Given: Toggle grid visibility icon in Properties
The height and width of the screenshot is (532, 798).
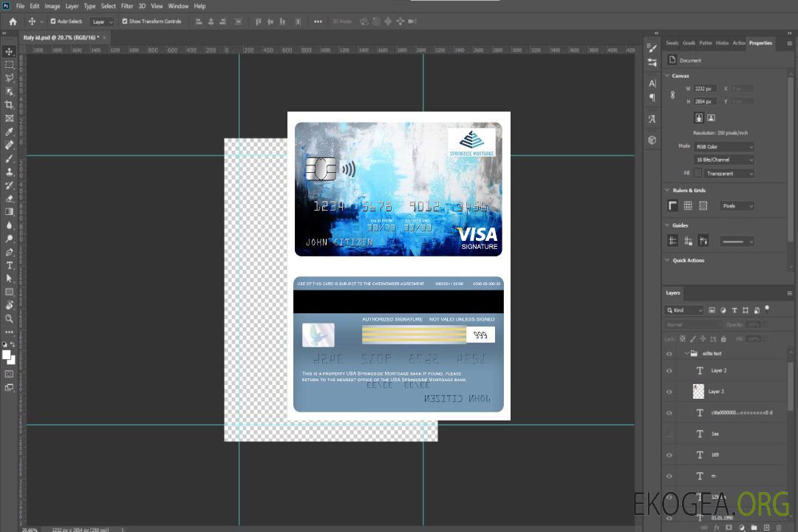Looking at the screenshot, I should tap(688, 205).
